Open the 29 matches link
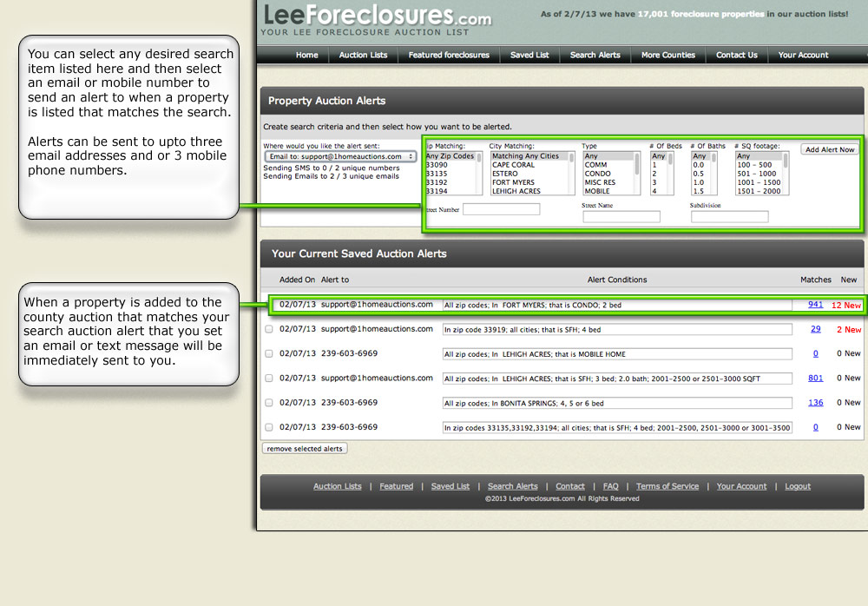 point(815,329)
